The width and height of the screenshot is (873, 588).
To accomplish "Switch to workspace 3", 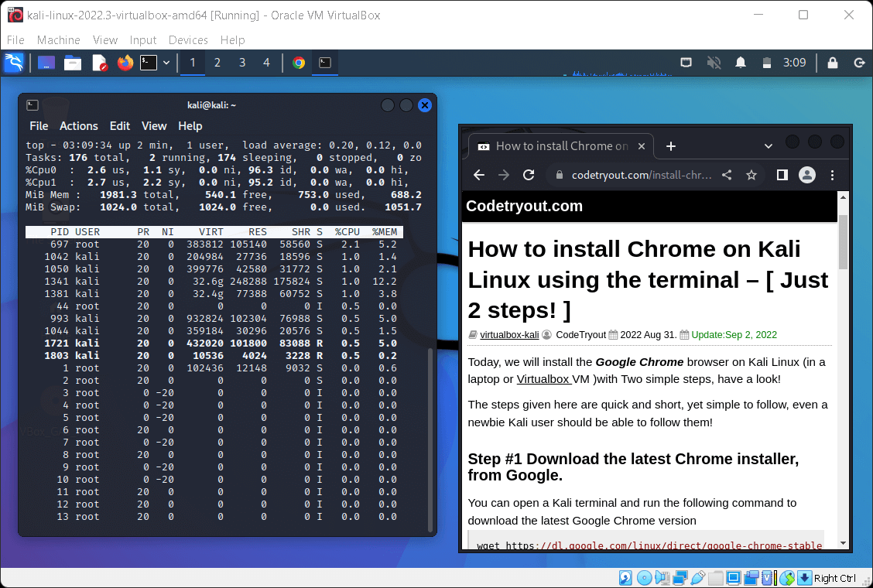I will click(x=242, y=63).
